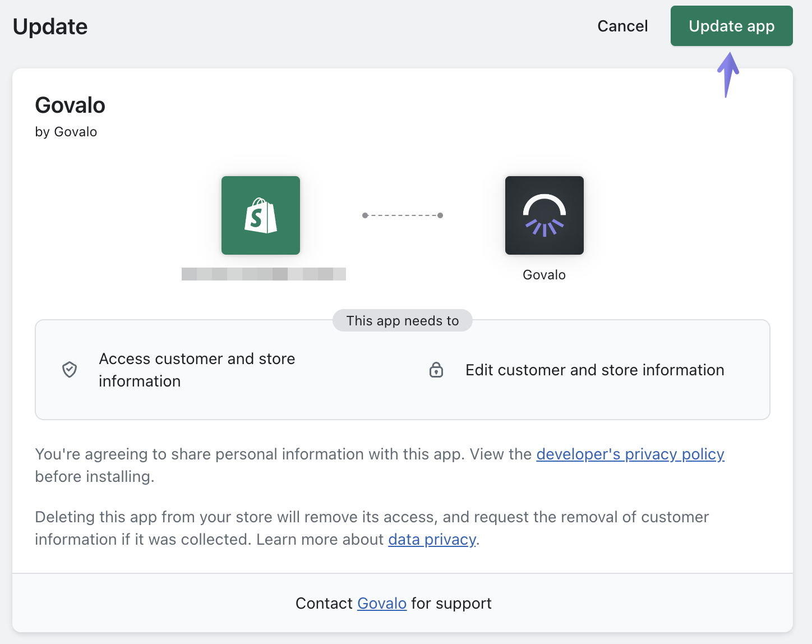
Task: Open the data privacy link
Action: [432, 539]
